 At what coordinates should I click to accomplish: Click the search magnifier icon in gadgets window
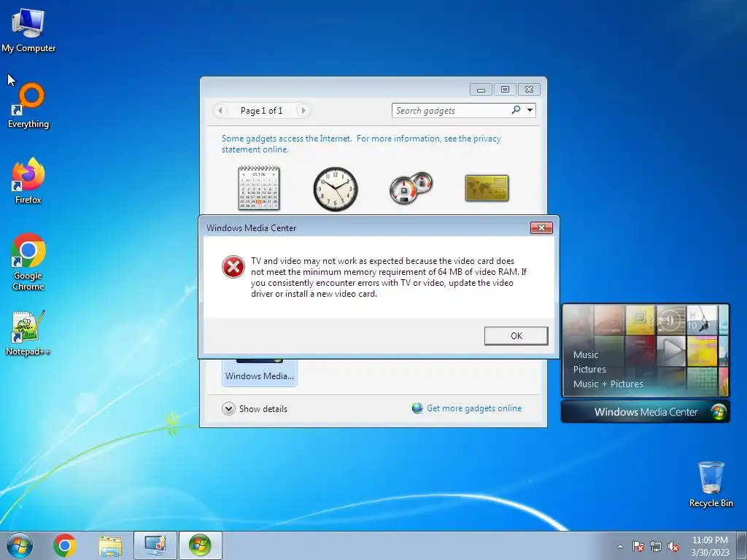pyautogui.click(x=516, y=110)
